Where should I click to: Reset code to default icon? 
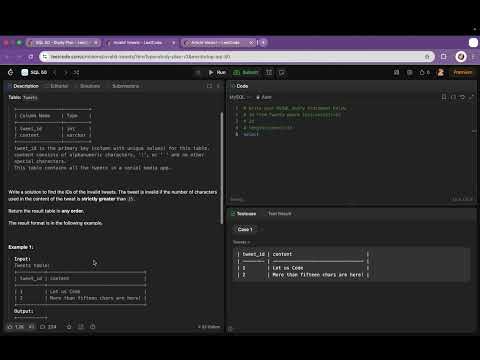[462, 97]
